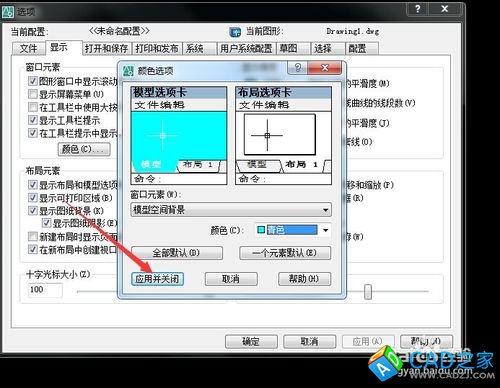Open the 颜色(C) dropdown arrow
This screenshot has width=500, height=388.
pos(325,230)
